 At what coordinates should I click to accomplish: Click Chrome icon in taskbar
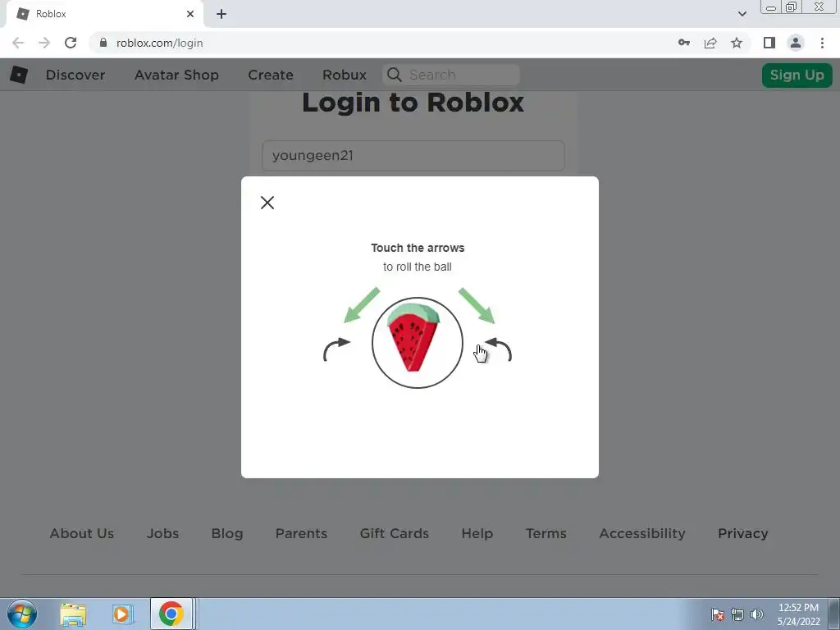[x=171, y=614]
